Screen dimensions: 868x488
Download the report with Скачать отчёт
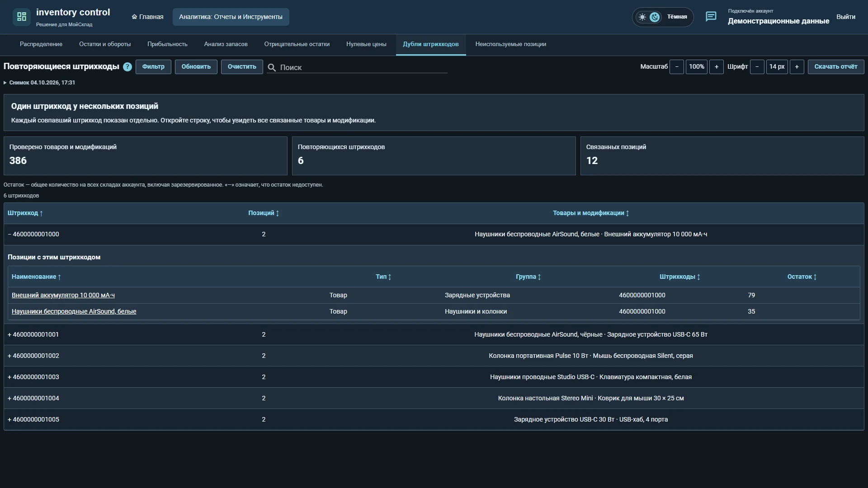pyautogui.click(x=836, y=67)
